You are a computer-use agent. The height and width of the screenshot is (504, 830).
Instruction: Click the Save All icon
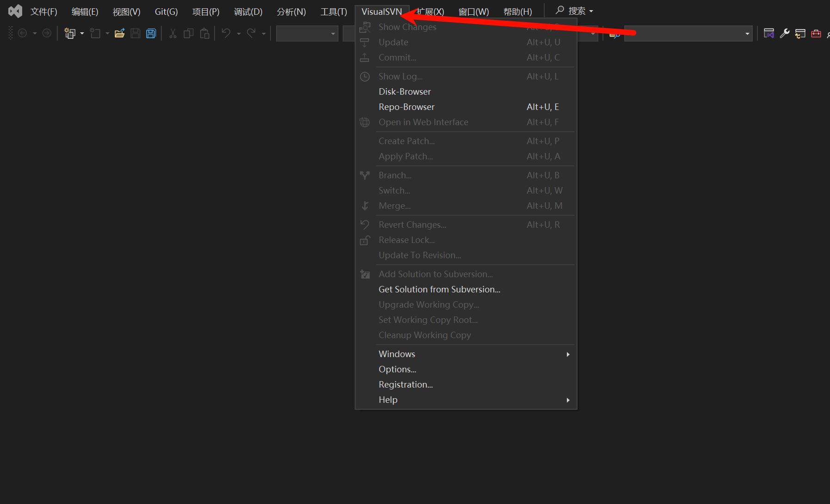tap(151, 33)
